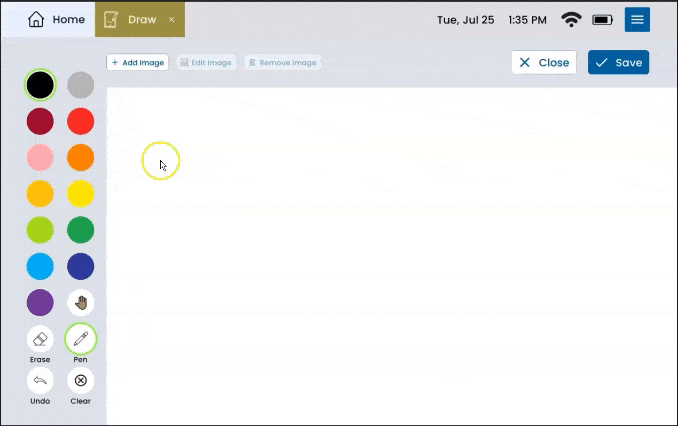
Task: Close the Draw tab
Action: (x=171, y=20)
